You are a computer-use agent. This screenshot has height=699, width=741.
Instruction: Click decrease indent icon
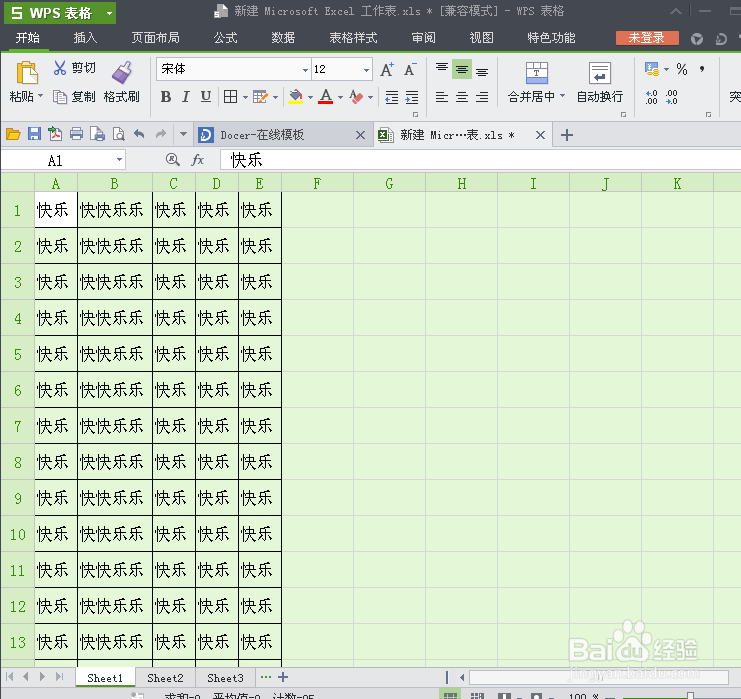392,97
